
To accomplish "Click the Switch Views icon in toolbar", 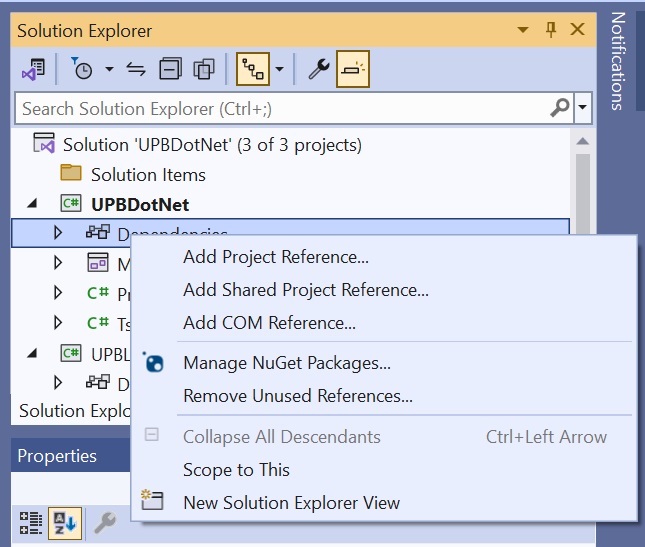I will coord(33,69).
